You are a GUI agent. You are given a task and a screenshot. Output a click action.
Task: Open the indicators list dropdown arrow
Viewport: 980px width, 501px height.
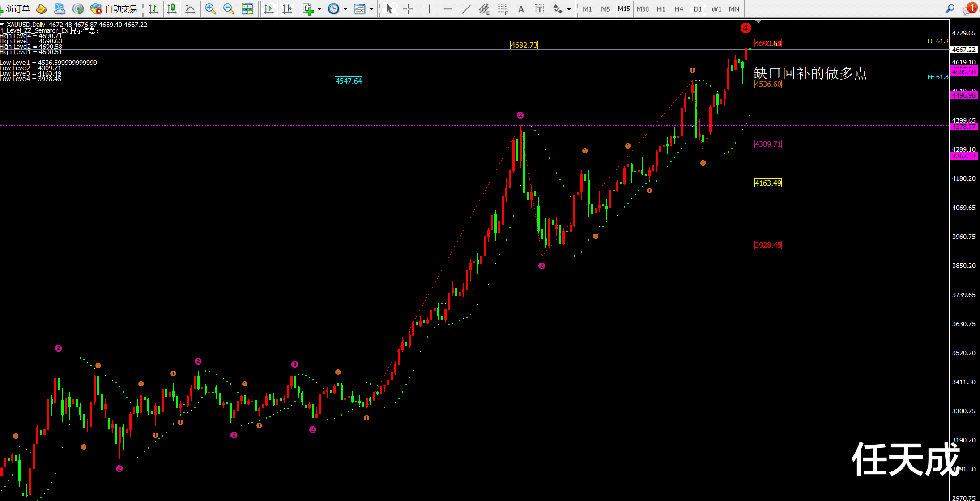(319, 9)
